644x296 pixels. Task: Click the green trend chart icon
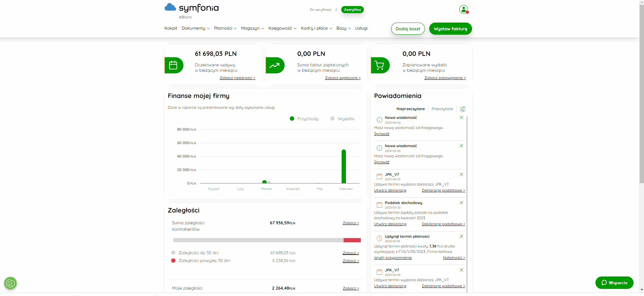pos(275,65)
